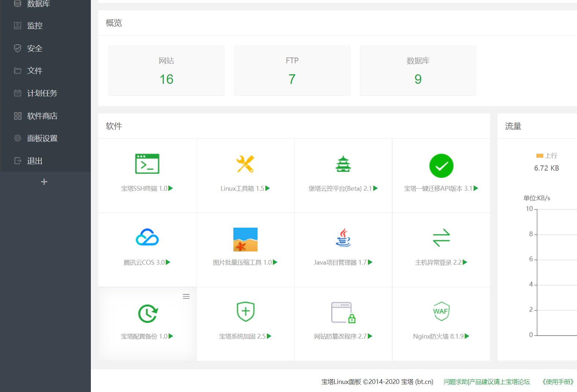Click the 腾讯云COS cloud icon
The image size is (577, 392).
click(x=147, y=237)
